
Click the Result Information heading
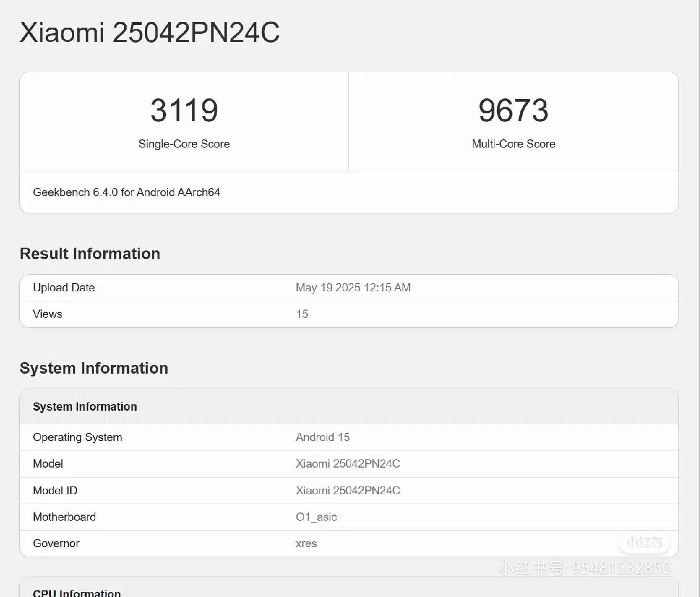(x=90, y=254)
